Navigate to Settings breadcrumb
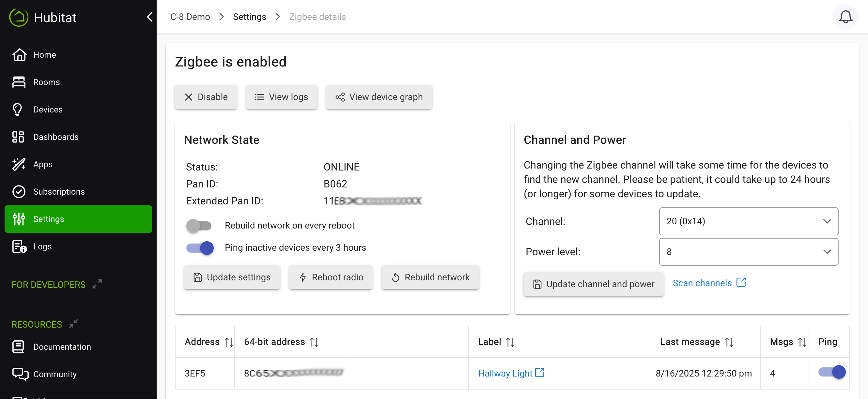Image resolution: width=868 pixels, height=399 pixels. coord(249,17)
